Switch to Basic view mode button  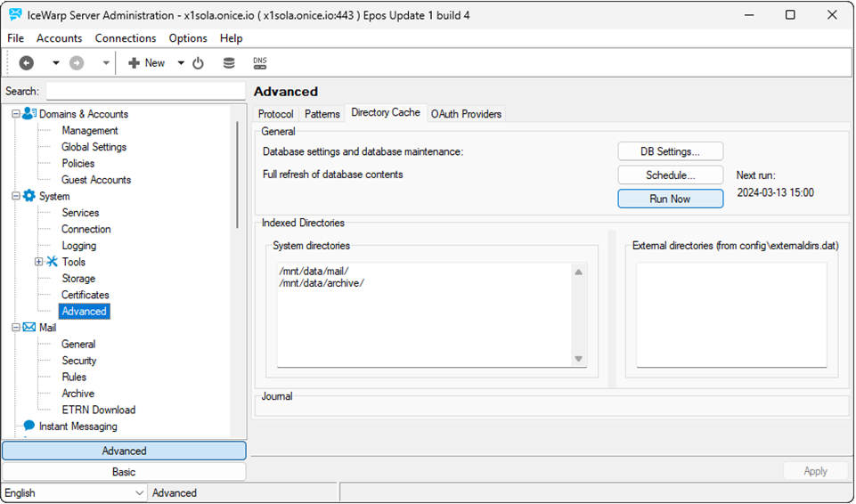(124, 472)
